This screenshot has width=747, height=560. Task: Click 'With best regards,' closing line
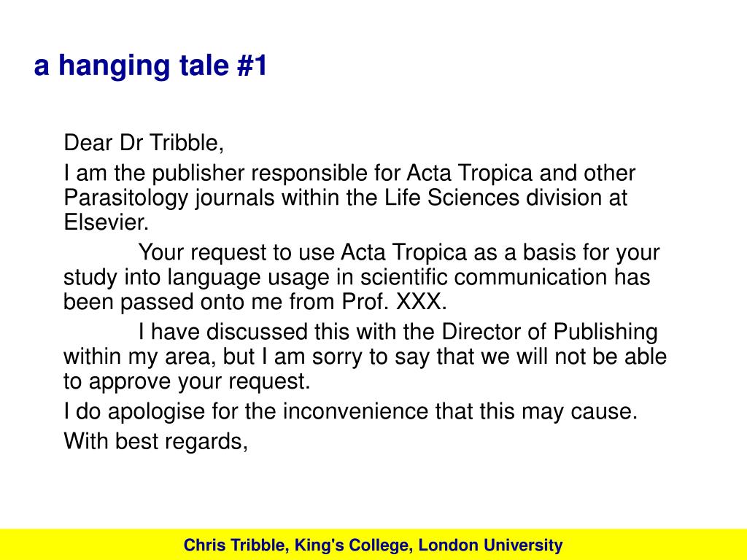pyautogui.click(x=156, y=442)
